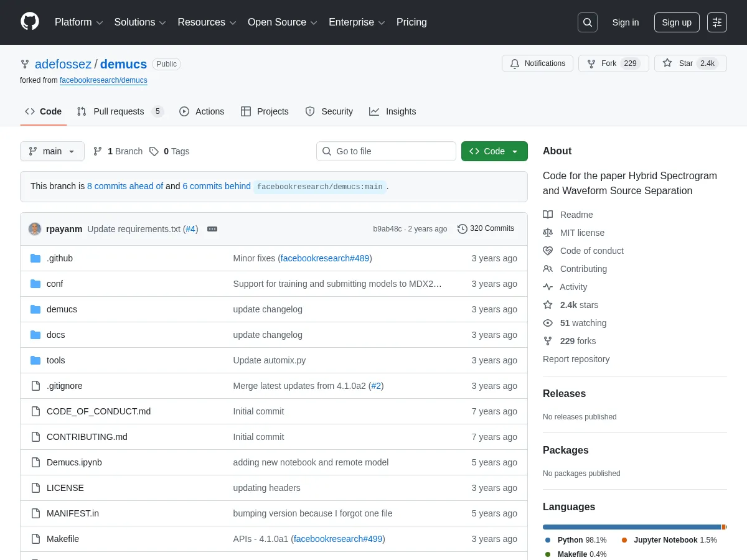Open the main branch selector dropdown
747x560 pixels.
pos(52,151)
